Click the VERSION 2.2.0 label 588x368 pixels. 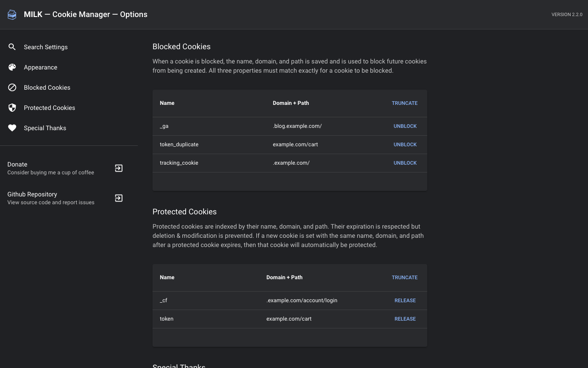pos(567,15)
